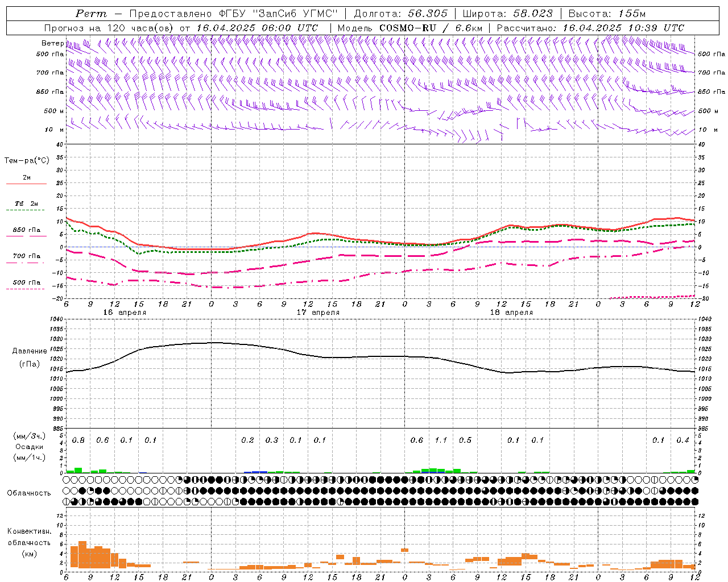The height and width of the screenshot is (582, 728).
Task: Click the tallest orange convective cloud bar
Action: pyautogui.click(x=82, y=554)
